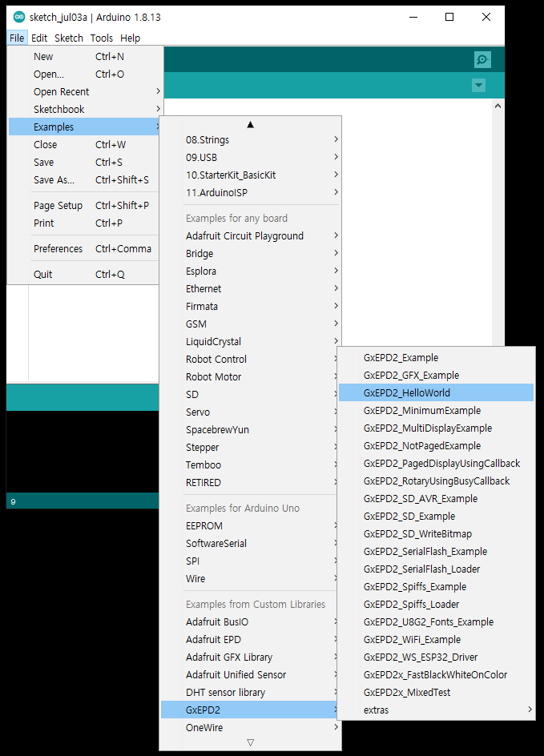Choose Print from the File menu
Image resolution: width=544 pixels, height=756 pixels.
click(83, 223)
